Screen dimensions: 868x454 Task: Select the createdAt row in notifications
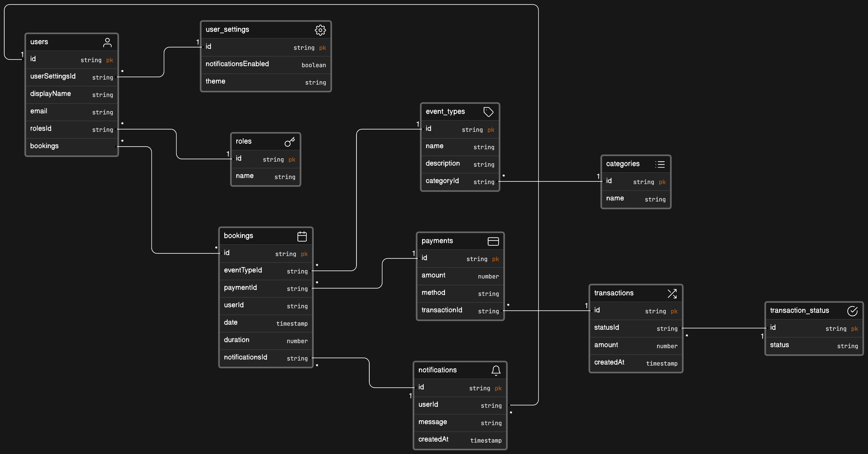pyautogui.click(x=433, y=440)
